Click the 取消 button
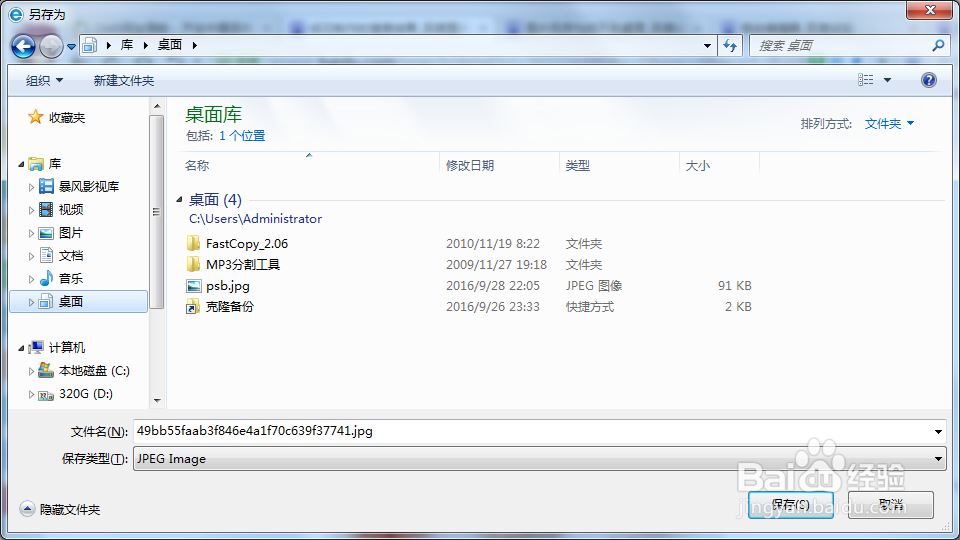This screenshot has height=540, width=960. [x=891, y=505]
